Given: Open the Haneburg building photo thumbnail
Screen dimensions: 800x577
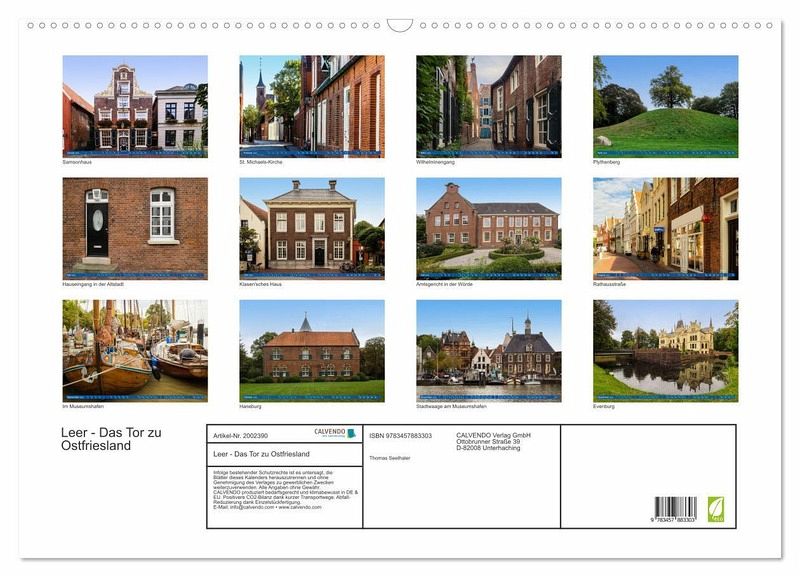Looking at the screenshot, I should (312, 351).
